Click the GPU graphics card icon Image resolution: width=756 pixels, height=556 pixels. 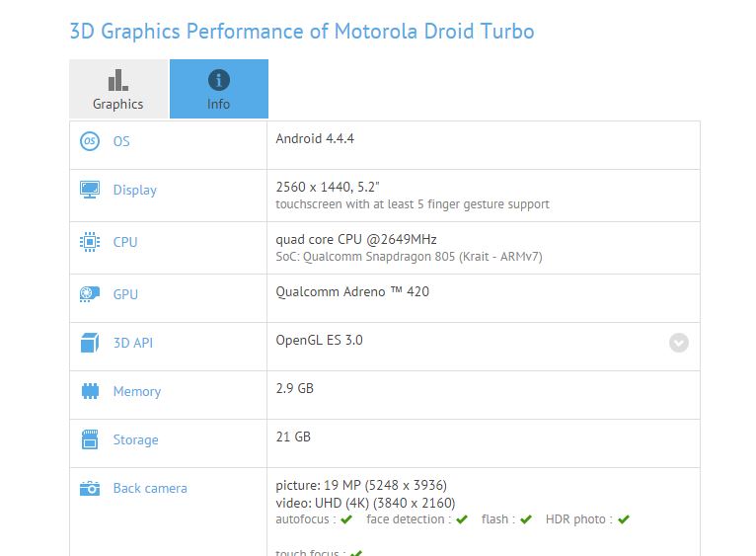[90, 294]
